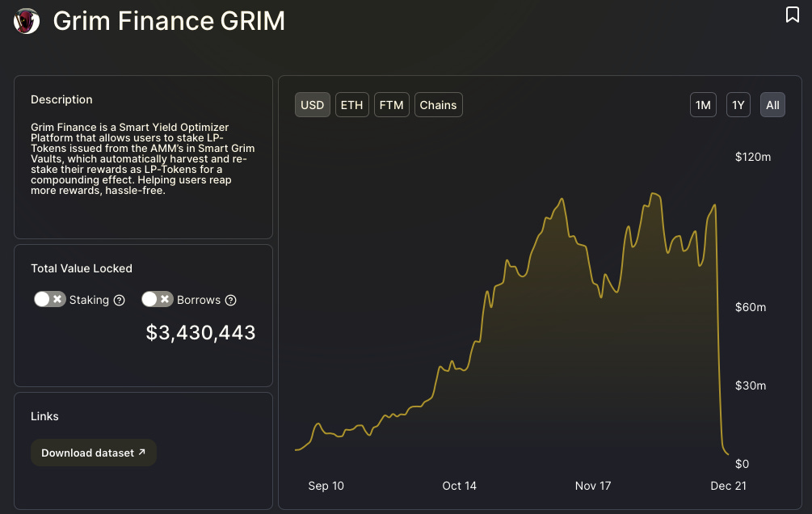Click the Borrows label text
Screen dimensions: 812x514
coord(199,300)
